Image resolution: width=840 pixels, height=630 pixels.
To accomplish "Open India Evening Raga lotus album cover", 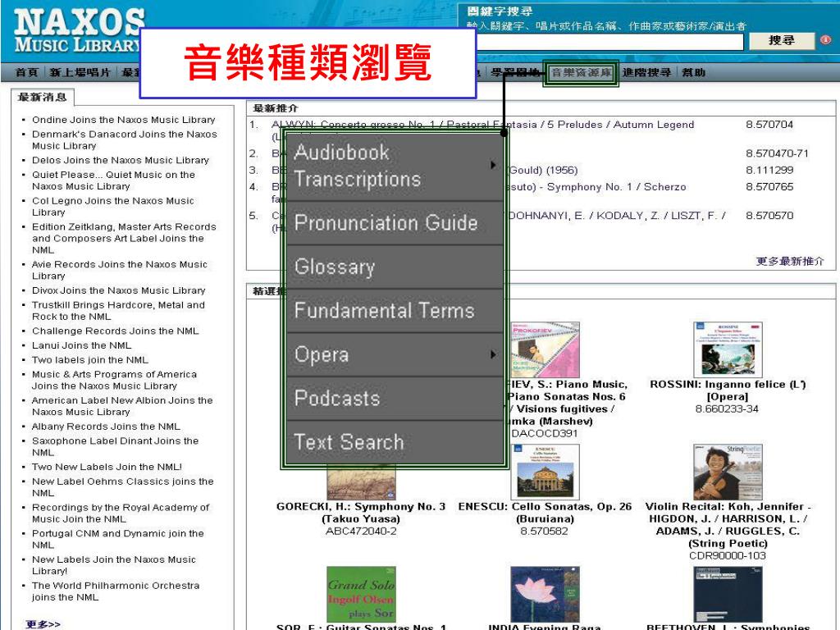I will 545,594.
